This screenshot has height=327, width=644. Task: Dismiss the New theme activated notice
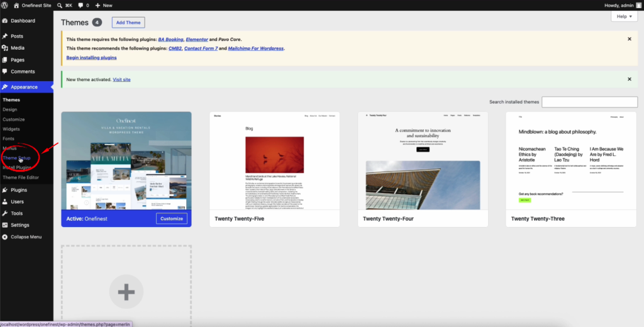tap(629, 79)
